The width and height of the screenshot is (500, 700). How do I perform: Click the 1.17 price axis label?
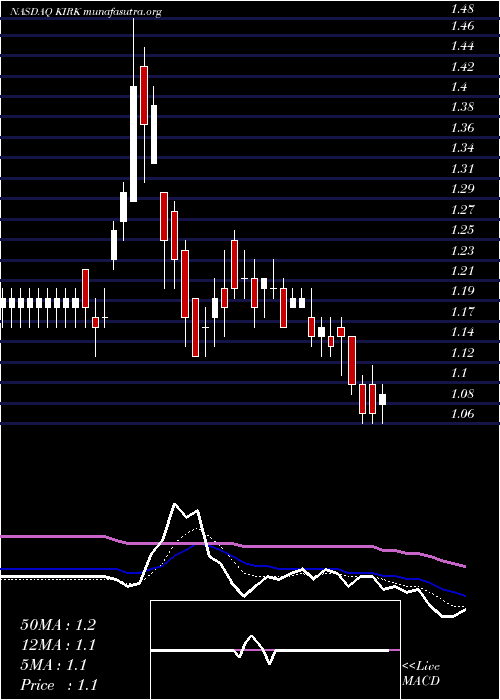462,311
